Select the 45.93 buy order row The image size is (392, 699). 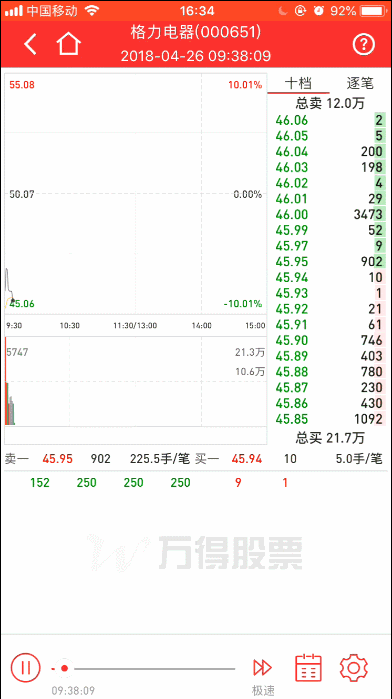[x=330, y=293]
